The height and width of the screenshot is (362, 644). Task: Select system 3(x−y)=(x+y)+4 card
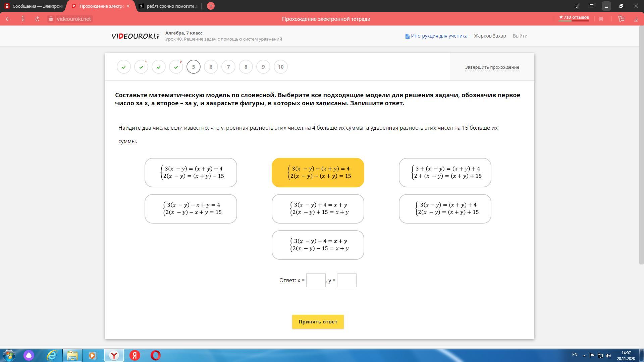click(445, 209)
